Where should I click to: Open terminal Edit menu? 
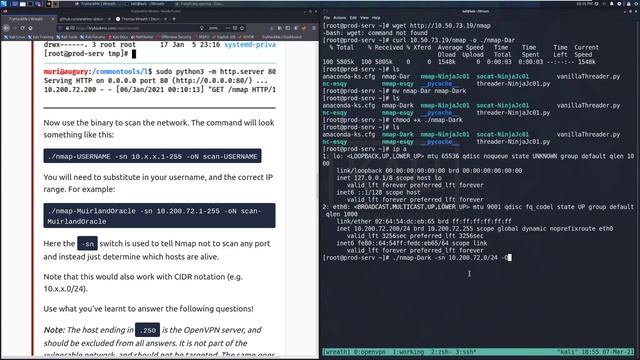pyautogui.click(x=353, y=18)
